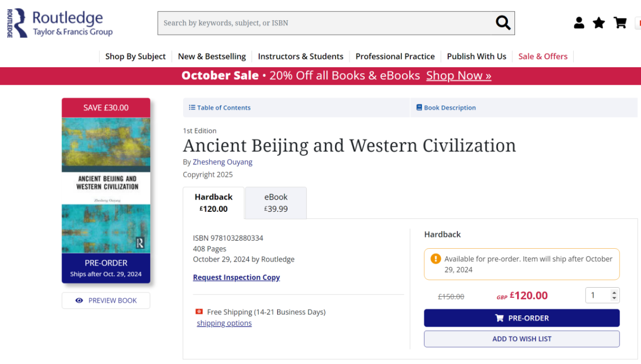Open the Request Inspection Copy link
Screen dimensions: 641x364
pyautogui.click(x=236, y=278)
